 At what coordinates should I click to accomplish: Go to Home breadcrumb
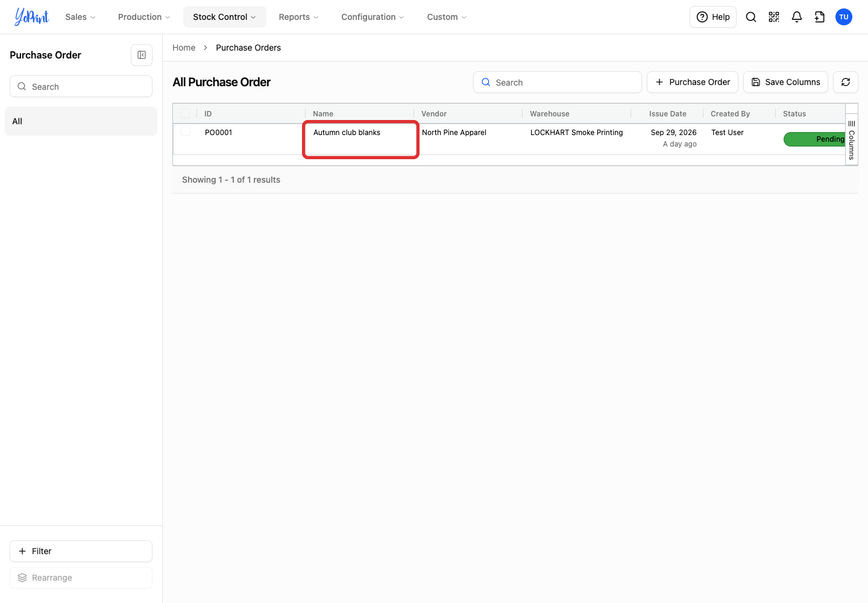click(184, 48)
